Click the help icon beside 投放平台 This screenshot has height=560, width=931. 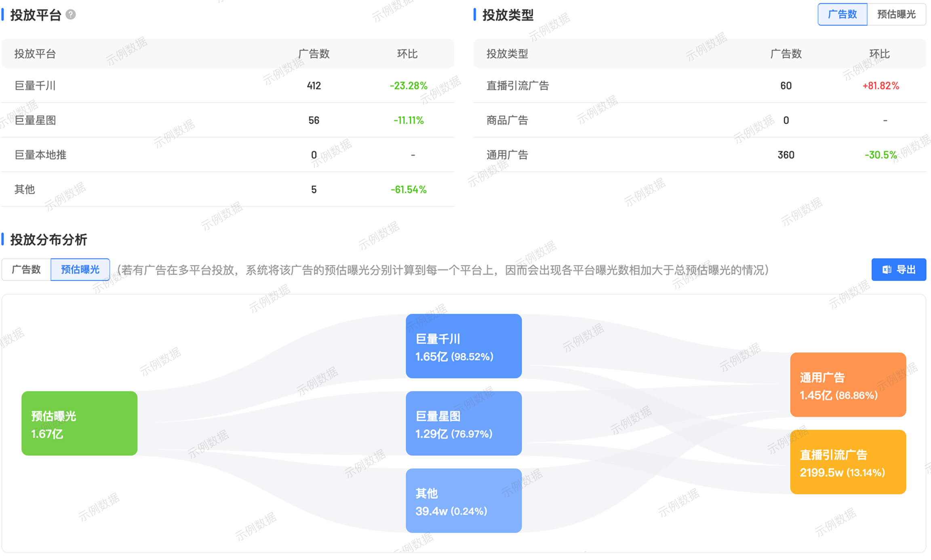(71, 15)
